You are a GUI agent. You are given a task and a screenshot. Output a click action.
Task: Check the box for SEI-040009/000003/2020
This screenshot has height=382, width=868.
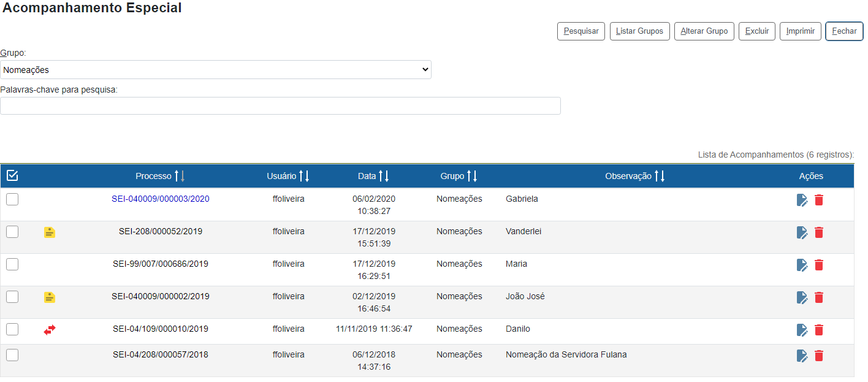[12, 199]
